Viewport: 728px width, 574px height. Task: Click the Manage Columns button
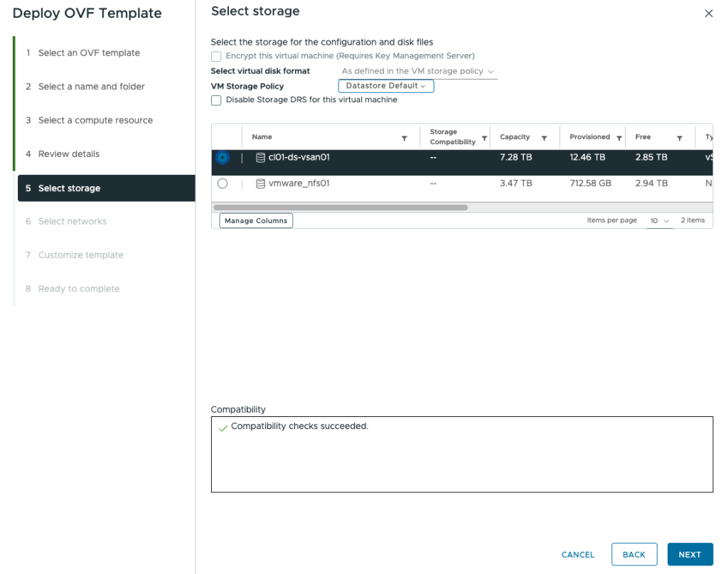(x=256, y=221)
